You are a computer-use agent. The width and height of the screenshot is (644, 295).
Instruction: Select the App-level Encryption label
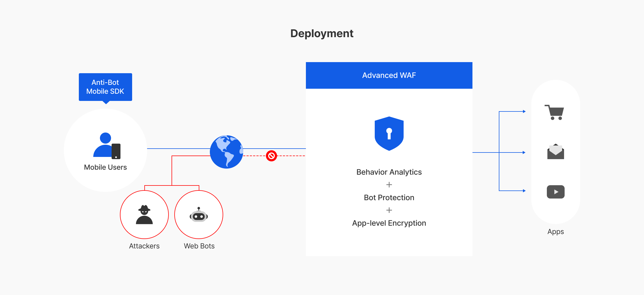[389, 223]
